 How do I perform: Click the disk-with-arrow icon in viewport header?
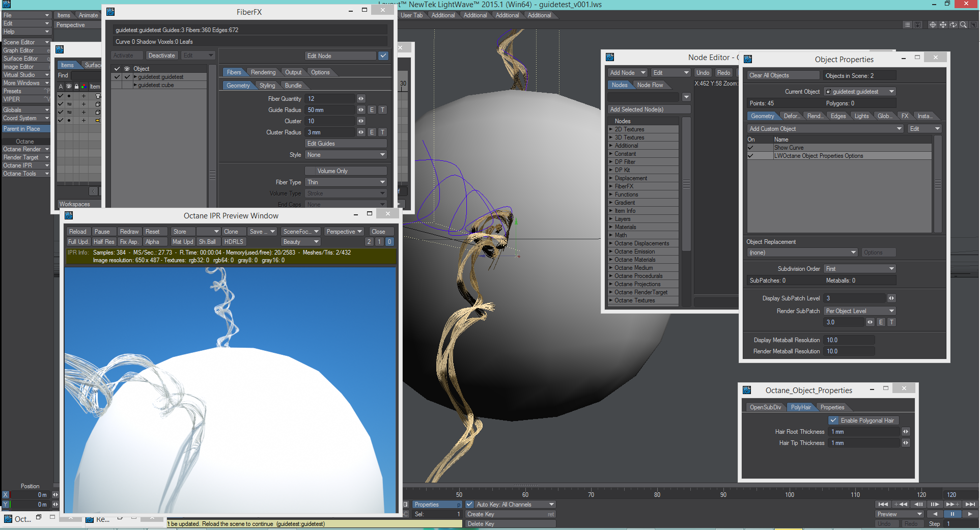click(917, 24)
